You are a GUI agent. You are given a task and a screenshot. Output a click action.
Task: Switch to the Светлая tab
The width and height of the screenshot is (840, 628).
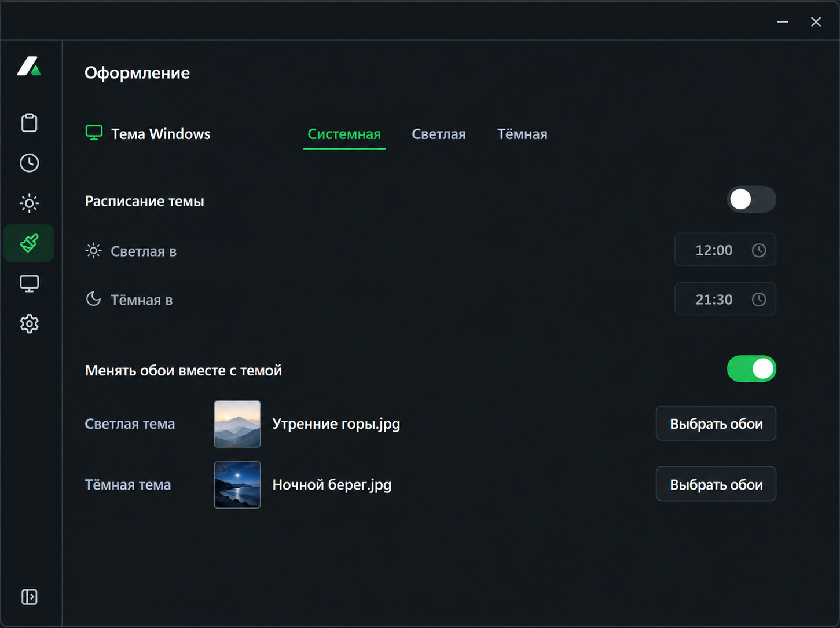pos(438,134)
